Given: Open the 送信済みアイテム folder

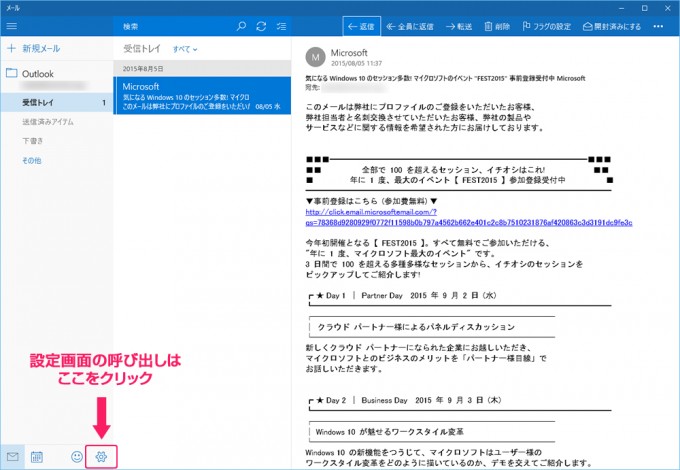Looking at the screenshot, I should 48,122.
